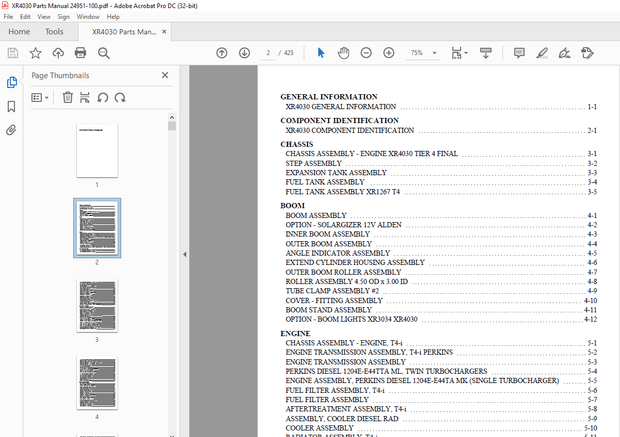
Task: Click the CHASSIS section heading
Action: [297, 144]
